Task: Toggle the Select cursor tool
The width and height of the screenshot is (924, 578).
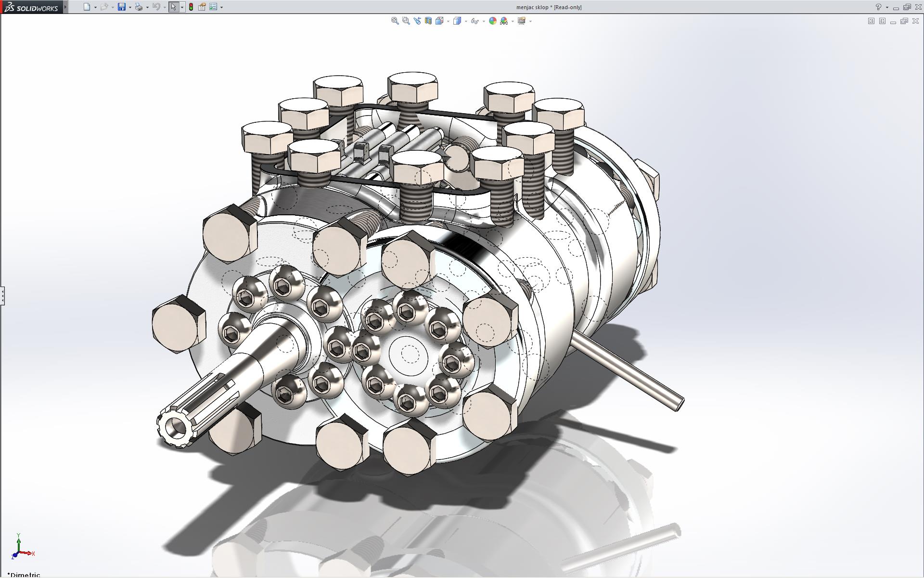Action: pos(174,7)
